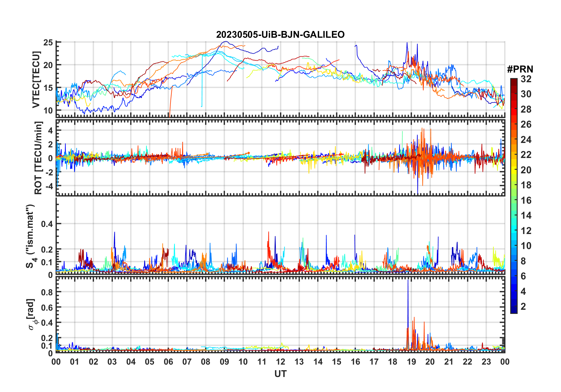
Task: Select sigma-phi axis tick label 0.2
Action: click(x=47, y=338)
